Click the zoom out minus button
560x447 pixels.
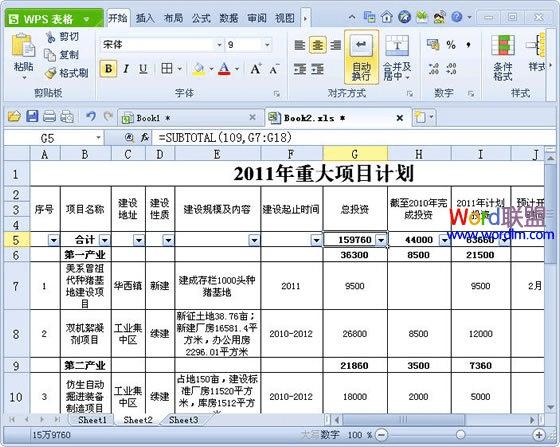(381, 435)
